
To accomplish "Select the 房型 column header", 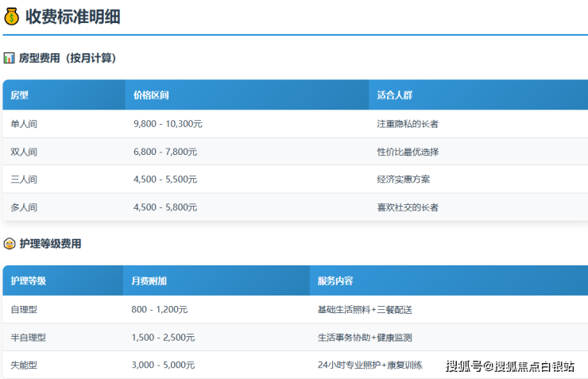I will tap(20, 95).
